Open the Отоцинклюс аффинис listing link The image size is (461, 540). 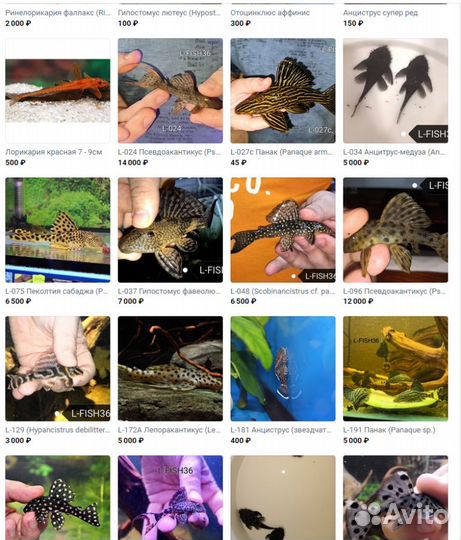270,13
